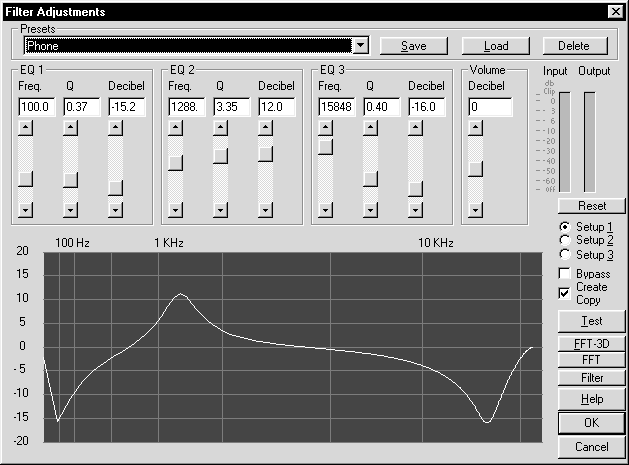
Task: Click down arrow on EQ 3 Q slider
Action: pos(370,210)
